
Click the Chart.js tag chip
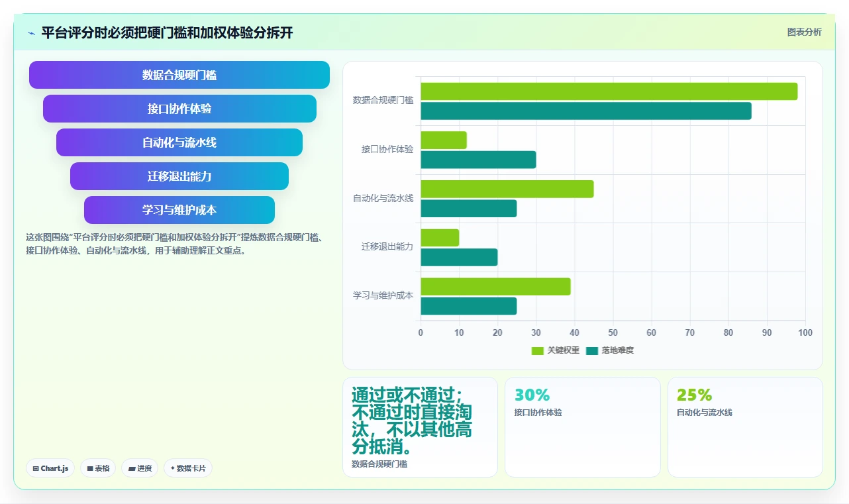[x=50, y=468]
